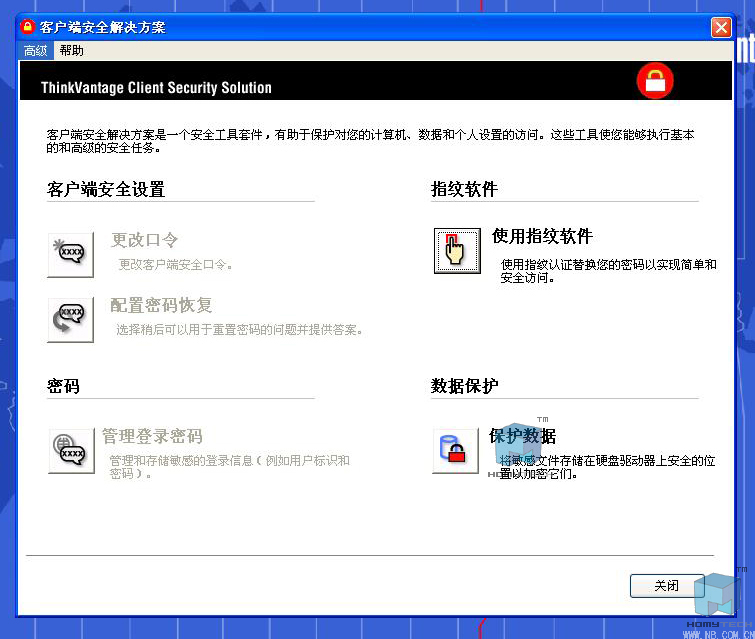755x639 pixels.
Task: Open 使用指纹软件 by its title text
Action: click(542, 236)
